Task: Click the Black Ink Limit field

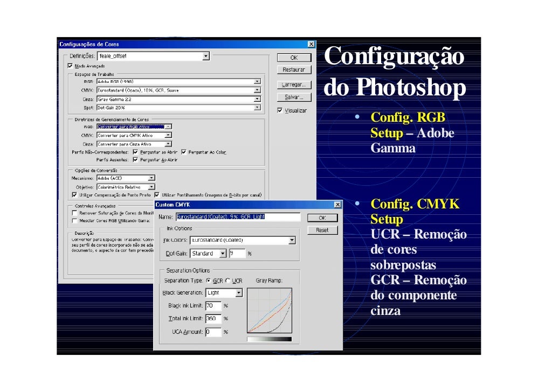Action: tap(213, 306)
